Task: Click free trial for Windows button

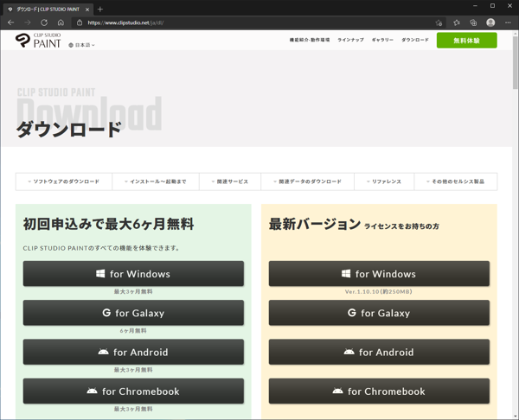Action: [133, 274]
